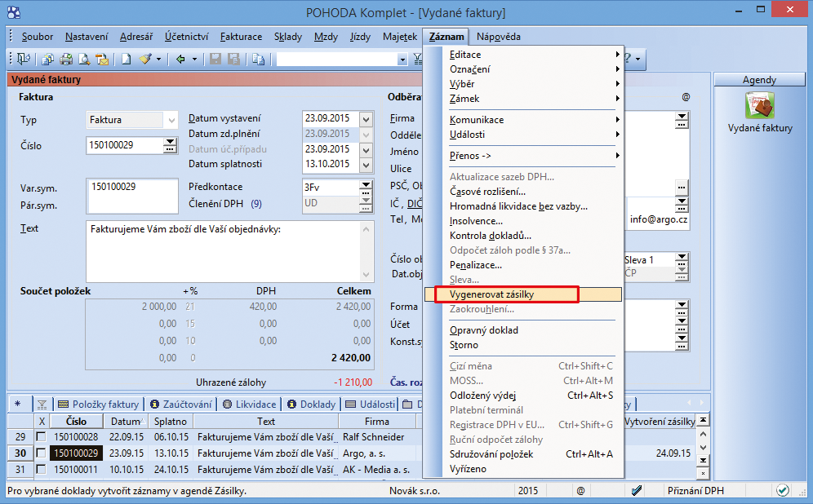Viewport: 813px width, 504px height.
Task: Tick the checkbox for invoice 150100011
Action: pyautogui.click(x=41, y=470)
